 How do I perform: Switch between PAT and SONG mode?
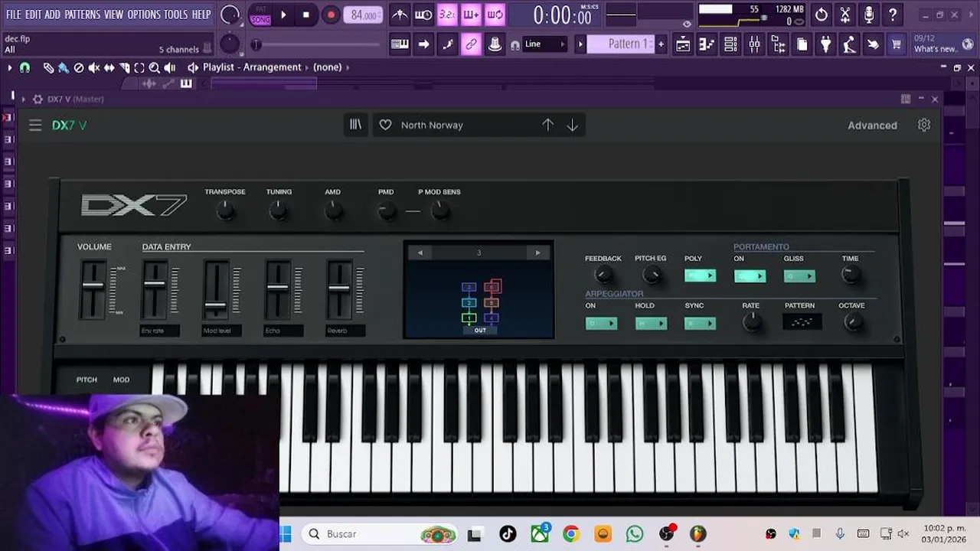point(260,15)
